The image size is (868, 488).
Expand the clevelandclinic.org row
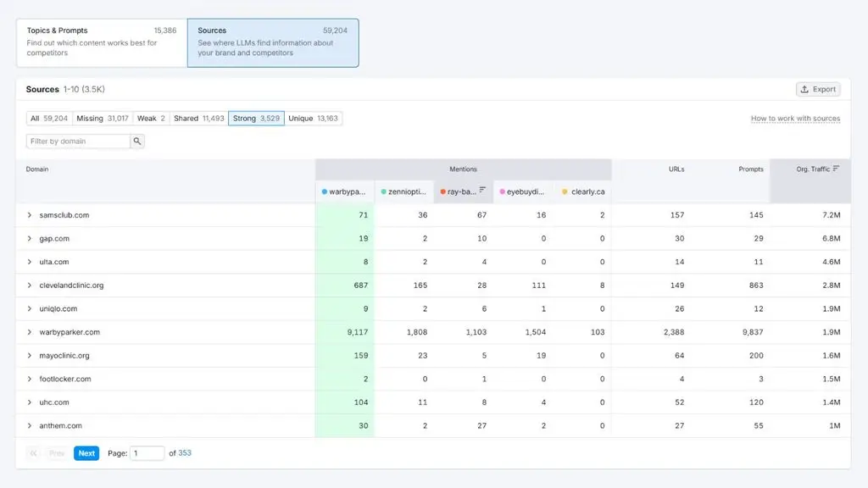click(30, 286)
